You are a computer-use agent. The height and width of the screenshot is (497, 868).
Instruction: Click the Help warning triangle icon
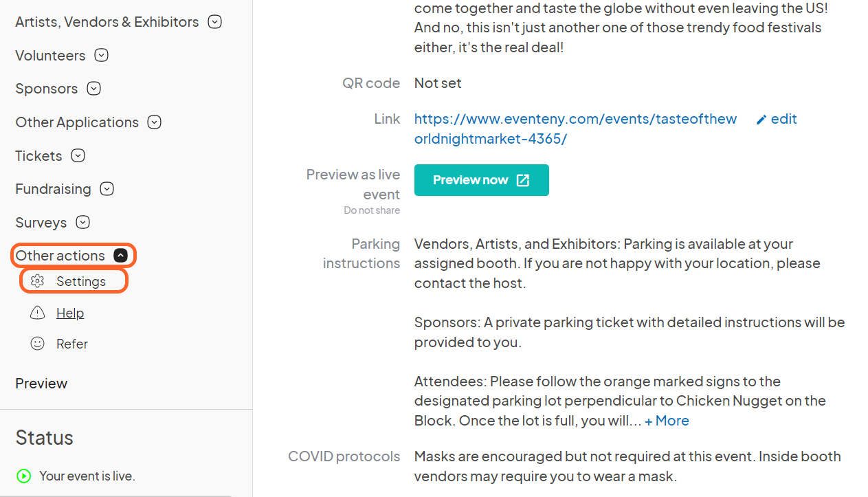coord(38,313)
